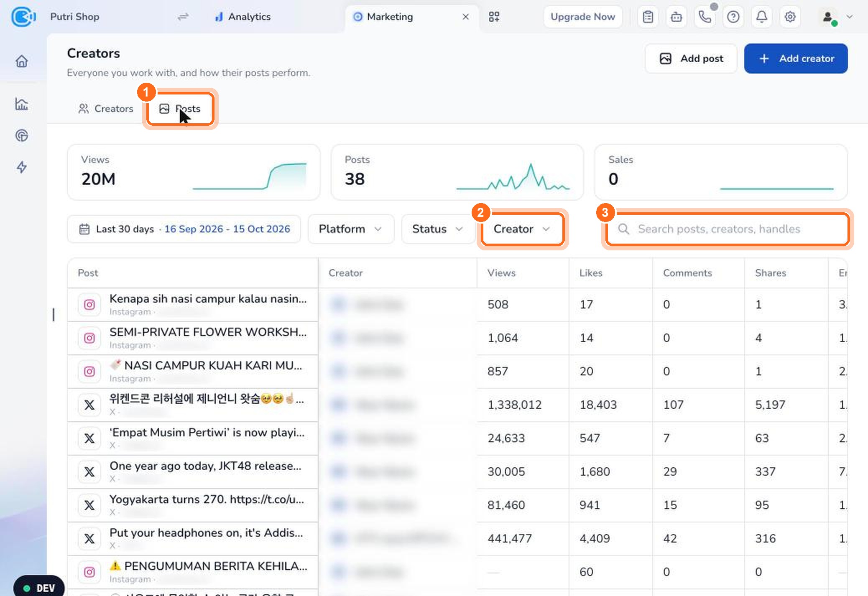Click the Upgrade Now button
The image size is (868, 596).
click(x=583, y=17)
